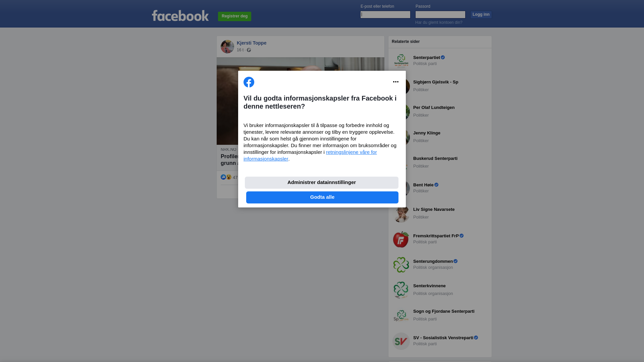Click Administrer datainnstillinger button

coord(322,183)
